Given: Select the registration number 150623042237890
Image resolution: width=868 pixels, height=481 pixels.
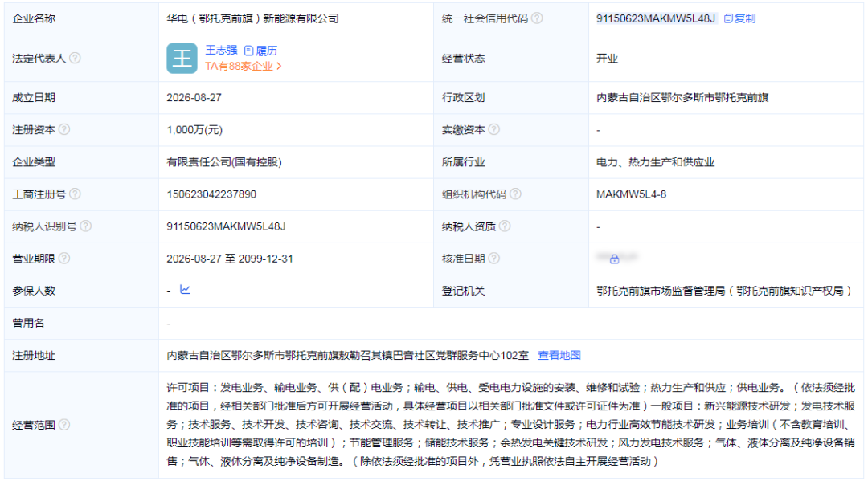Looking at the screenshot, I should (x=211, y=194).
